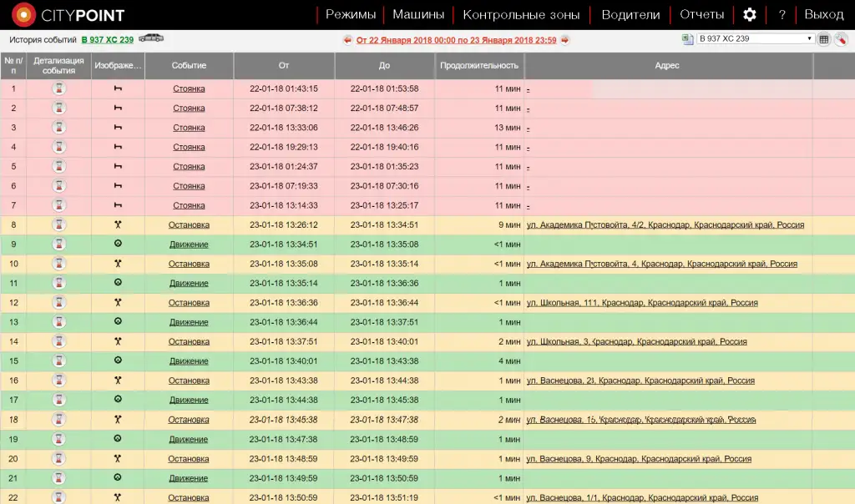Open the Отчеты menu
Image resolution: width=855 pixels, height=504 pixels.
coord(701,14)
